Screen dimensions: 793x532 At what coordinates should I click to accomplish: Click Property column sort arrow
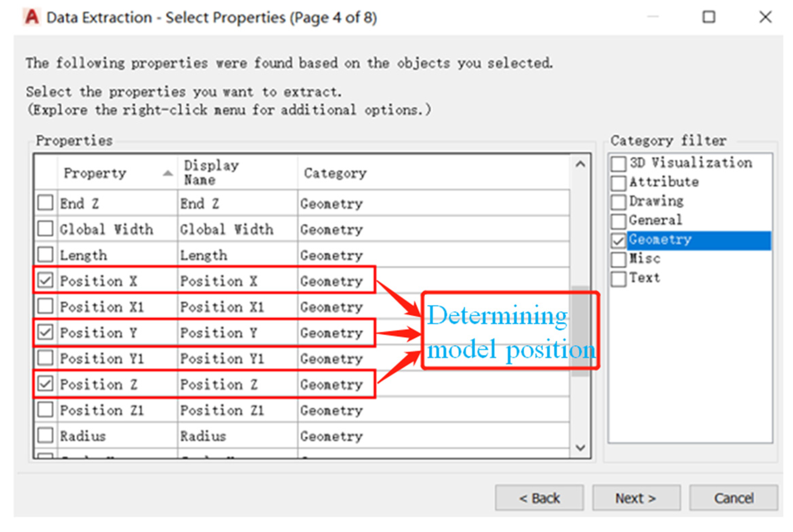pos(168,173)
